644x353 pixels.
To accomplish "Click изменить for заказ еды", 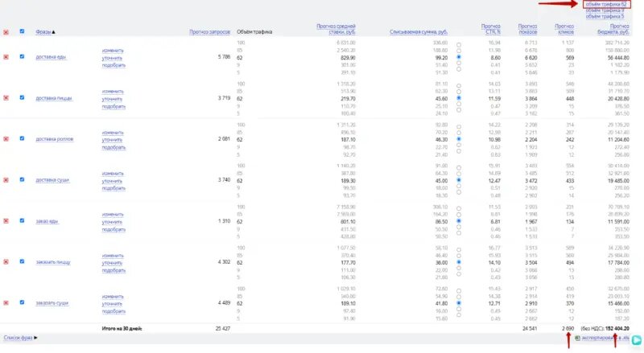I will (x=113, y=215).
